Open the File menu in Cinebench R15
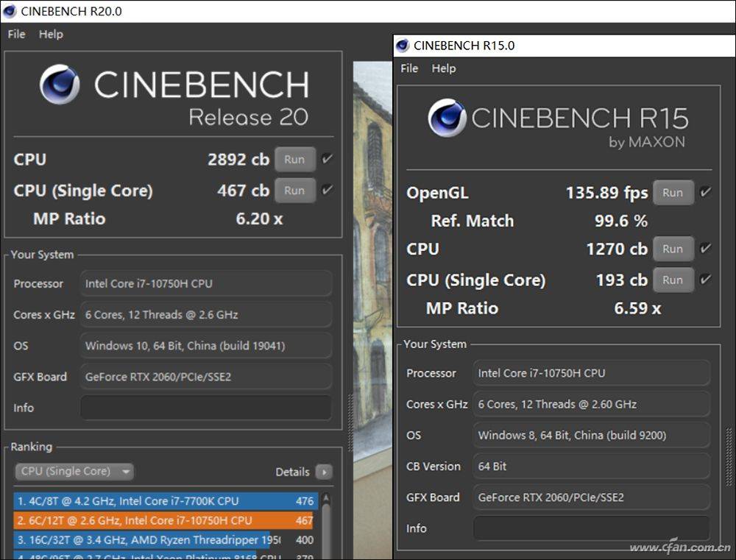The image size is (736, 560). 409,68
